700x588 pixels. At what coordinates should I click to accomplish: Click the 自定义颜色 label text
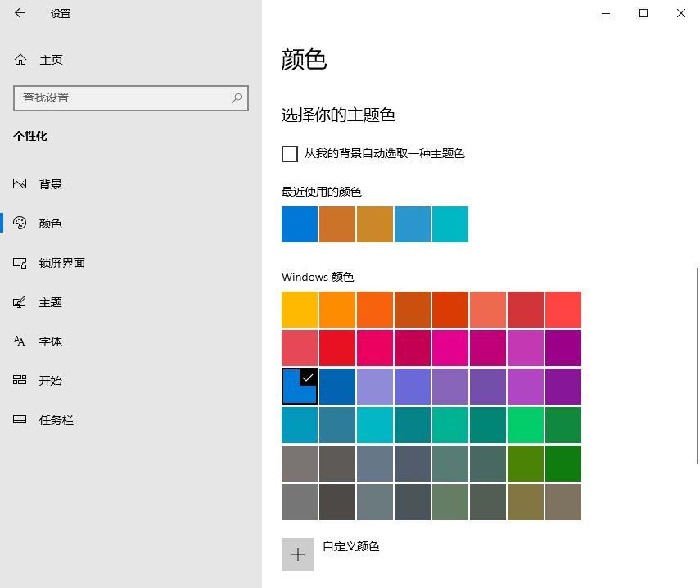(x=350, y=546)
